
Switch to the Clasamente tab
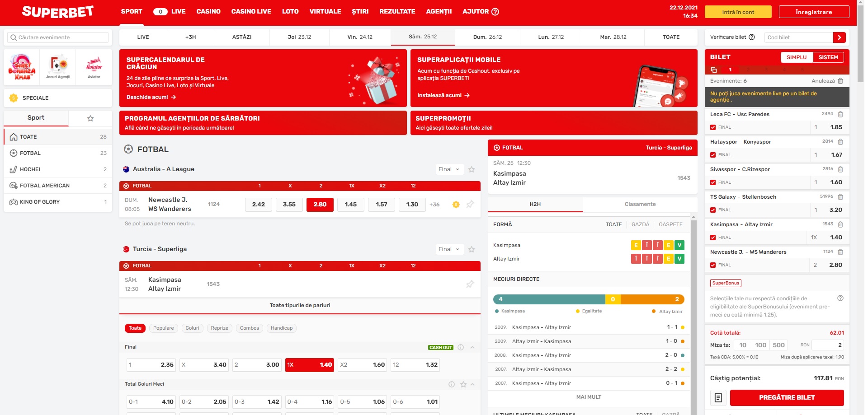(640, 204)
